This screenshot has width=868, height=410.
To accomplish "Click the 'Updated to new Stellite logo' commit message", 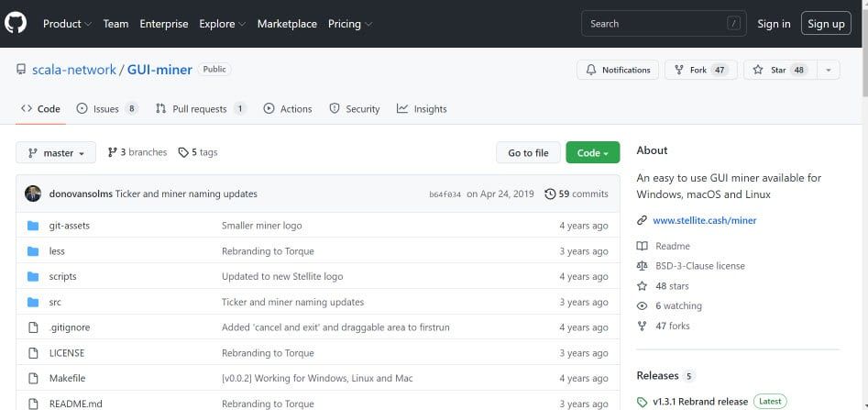I will [x=282, y=276].
